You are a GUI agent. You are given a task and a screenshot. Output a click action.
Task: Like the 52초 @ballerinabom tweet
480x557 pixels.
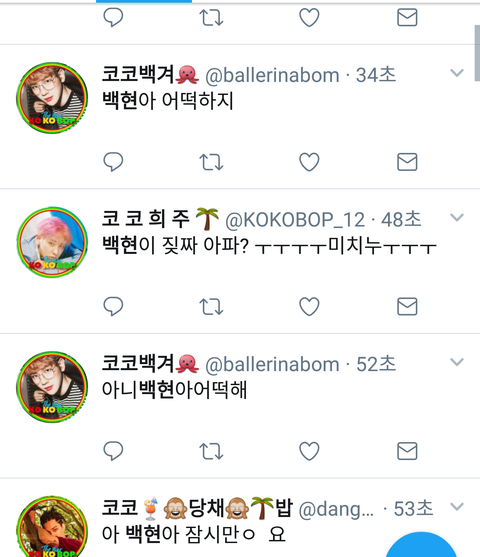(309, 451)
